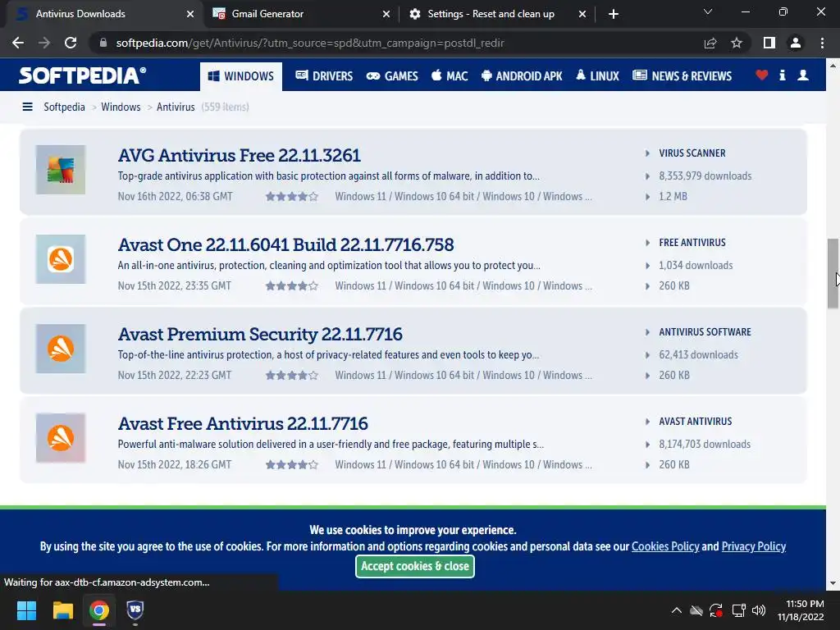The width and height of the screenshot is (840, 630).
Task: Open Chrome three-dot menu
Action: [822, 43]
